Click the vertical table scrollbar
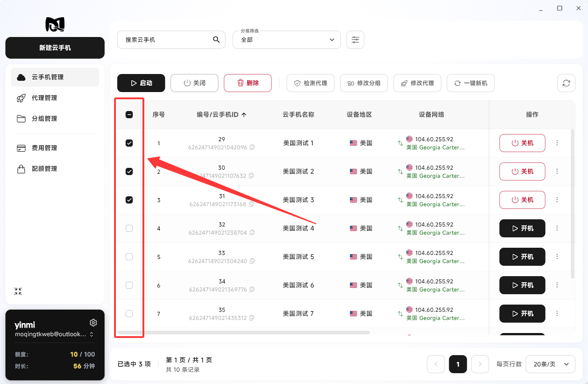The width and height of the screenshot is (588, 384). pos(573,204)
